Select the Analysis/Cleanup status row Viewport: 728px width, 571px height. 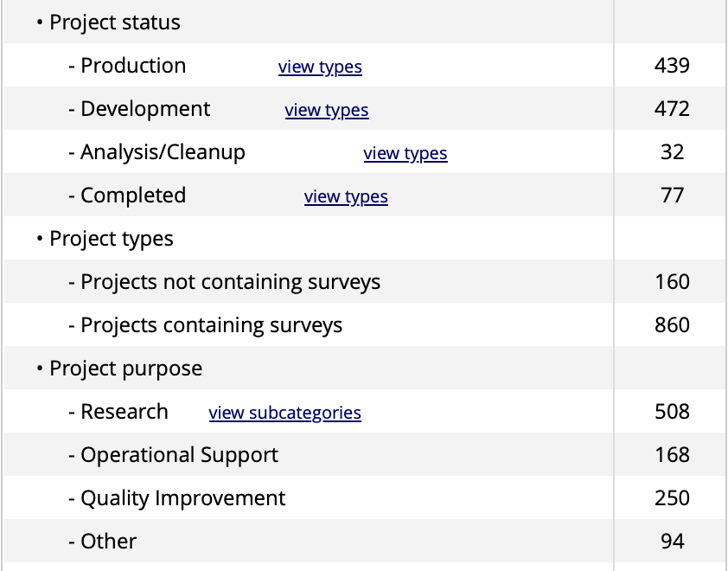point(163,152)
